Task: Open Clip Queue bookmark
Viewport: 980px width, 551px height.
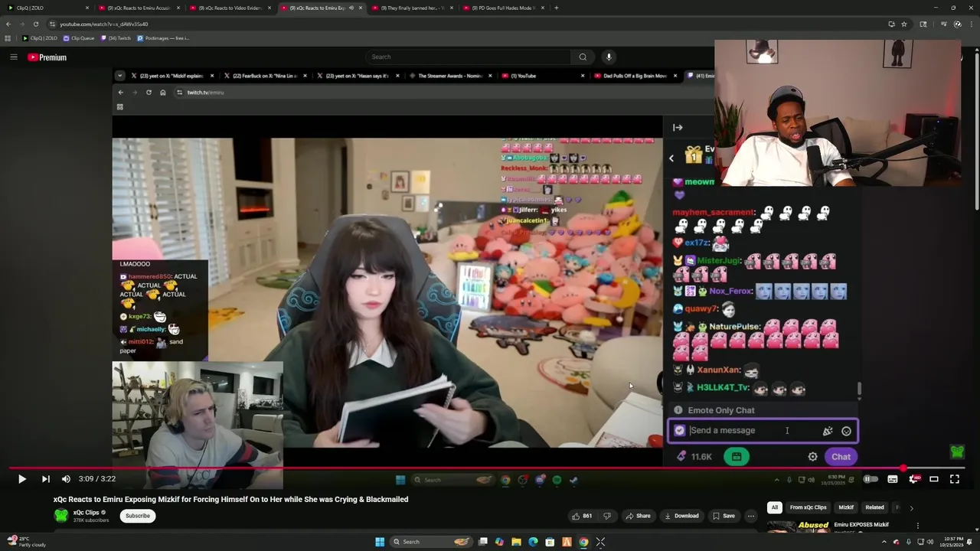Action: 79,37
